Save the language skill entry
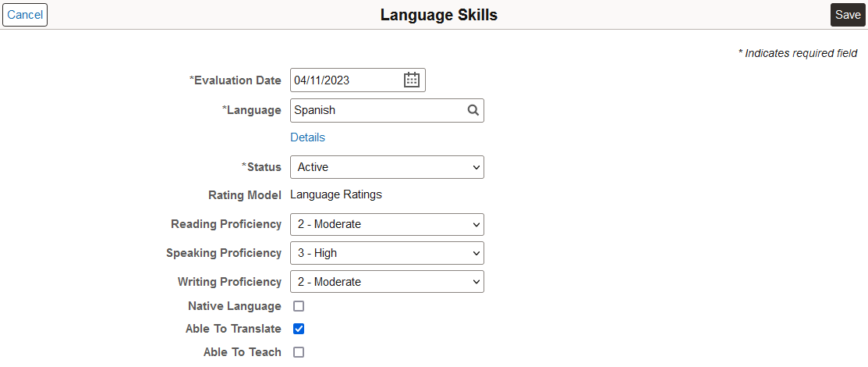Viewport: 868px width, 367px height. pyautogui.click(x=848, y=15)
